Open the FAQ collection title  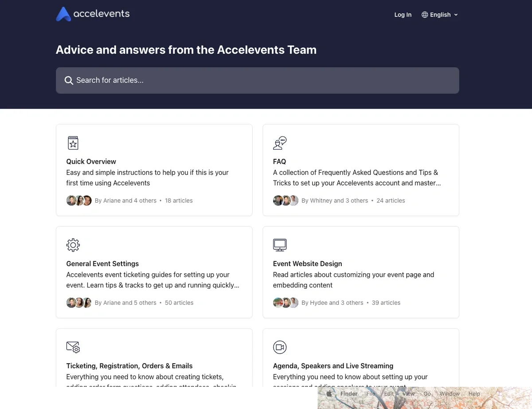point(279,161)
